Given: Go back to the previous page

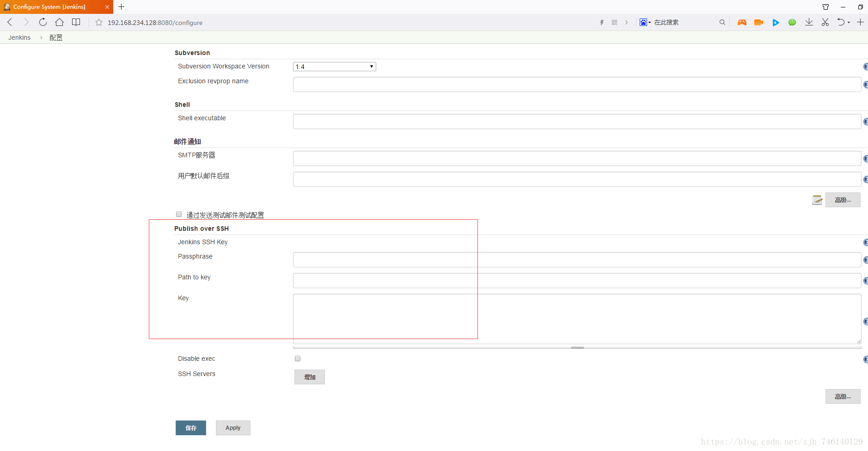Looking at the screenshot, I should (x=10, y=22).
